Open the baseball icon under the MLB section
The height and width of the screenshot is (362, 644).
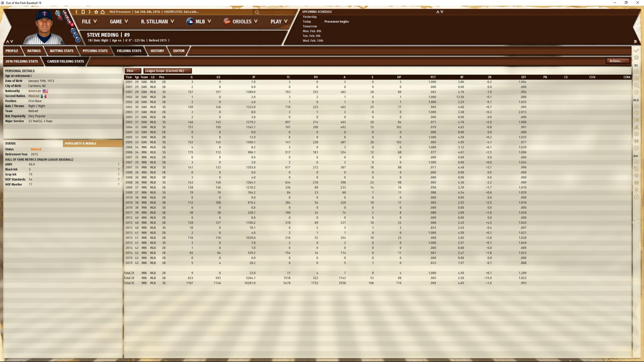click(x=636, y=134)
